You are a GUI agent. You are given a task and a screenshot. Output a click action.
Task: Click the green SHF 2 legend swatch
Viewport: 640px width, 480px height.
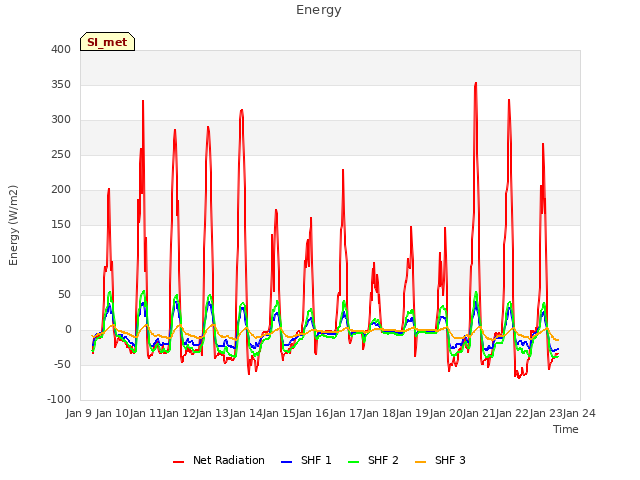pyautogui.click(x=353, y=462)
